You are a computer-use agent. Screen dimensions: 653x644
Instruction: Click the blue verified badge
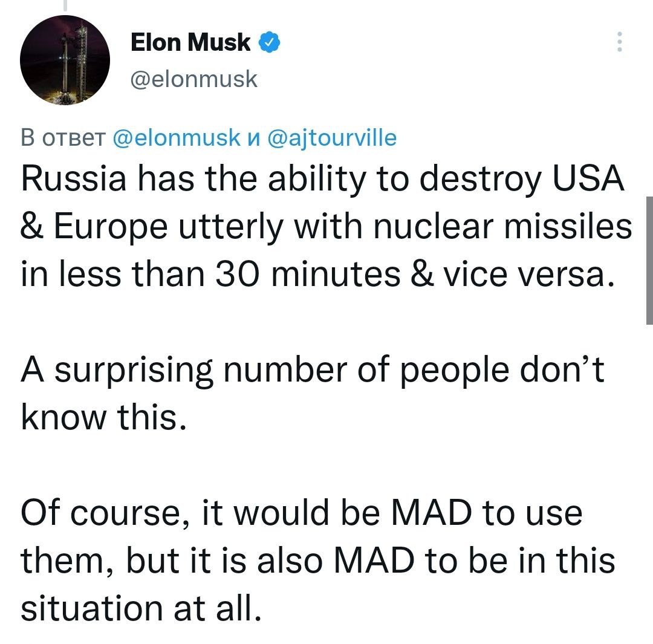269,42
